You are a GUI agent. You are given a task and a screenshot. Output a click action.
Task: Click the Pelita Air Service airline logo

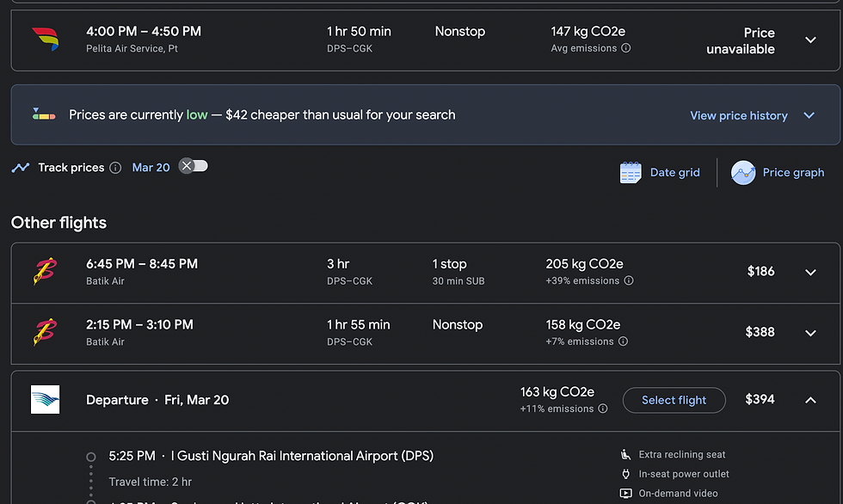[45, 40]
